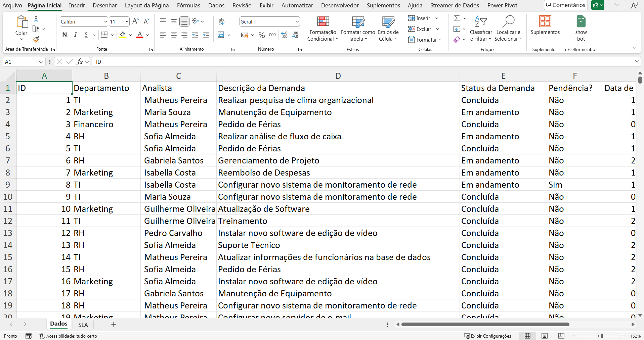The image size is (644, 340).
Task: Open the Name Box dropdown arrow
Action: (x=41, y=62)
